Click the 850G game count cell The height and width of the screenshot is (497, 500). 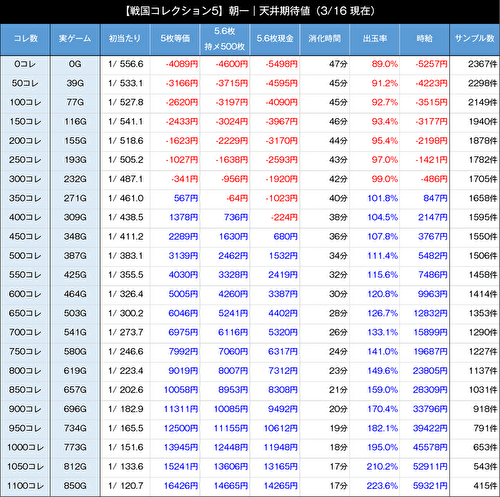click(75, 486)
